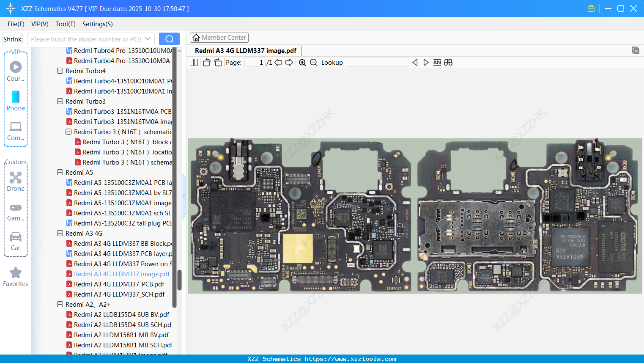Select the Drone category in the sidebar
Viewport: 644px width, 363px height.
point(16,181)
